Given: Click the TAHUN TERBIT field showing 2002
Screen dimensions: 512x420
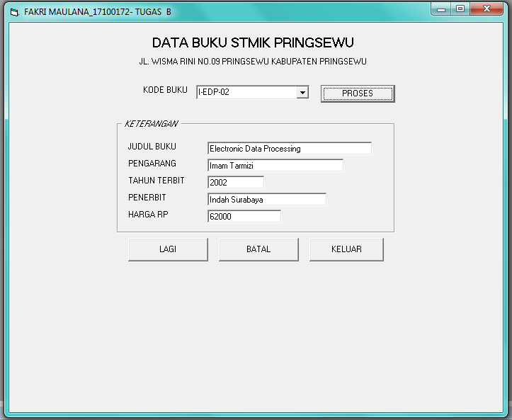Looking at the screenshot, I should click(236, 182).
